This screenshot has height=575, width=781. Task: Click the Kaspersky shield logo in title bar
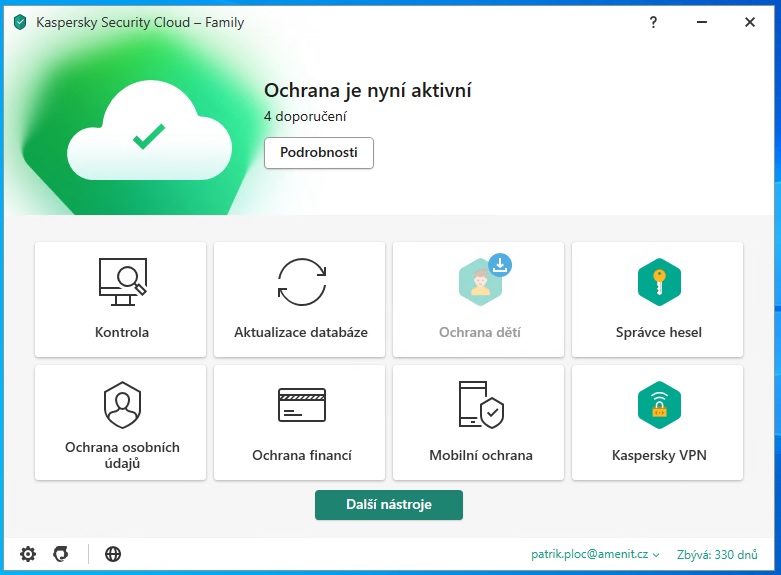[20, 22]
